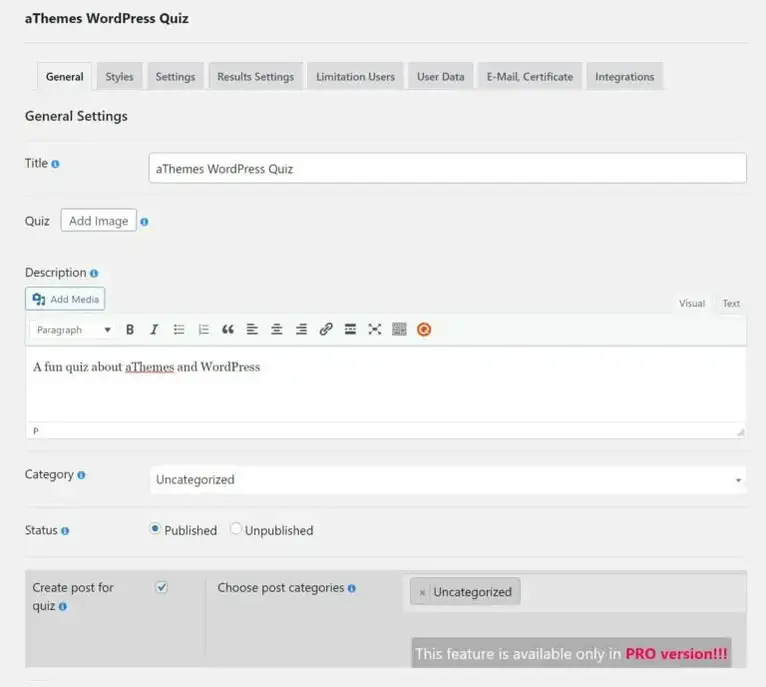Open the Category Uncategorized dropdown
This screenshot has height=687, width=766.
448,480
